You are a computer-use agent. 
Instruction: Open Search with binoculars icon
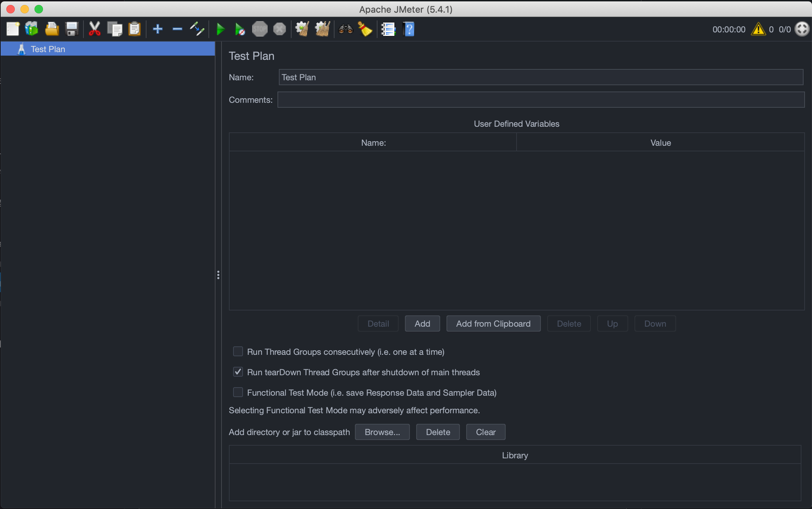345,29
